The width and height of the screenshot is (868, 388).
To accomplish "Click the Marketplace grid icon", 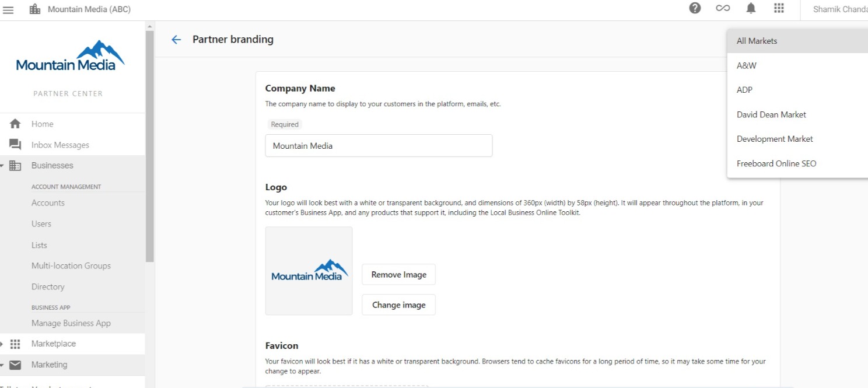I will (x=15, y=344).
